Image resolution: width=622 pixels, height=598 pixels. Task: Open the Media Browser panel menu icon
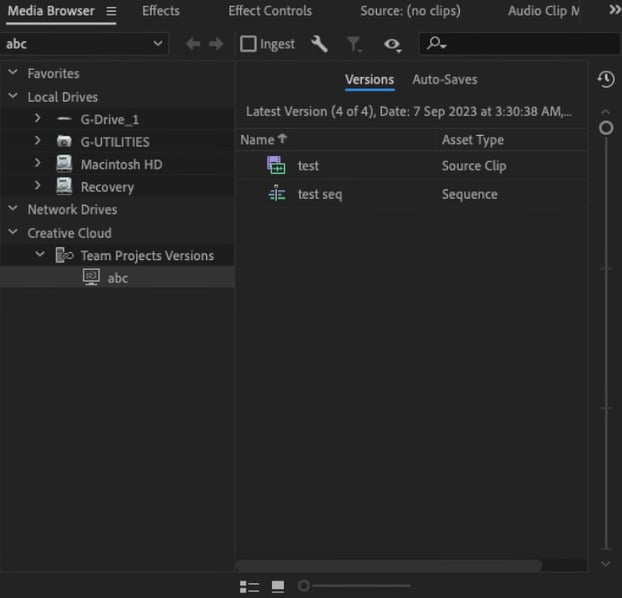pyautogui.click(x=111, y=11)
